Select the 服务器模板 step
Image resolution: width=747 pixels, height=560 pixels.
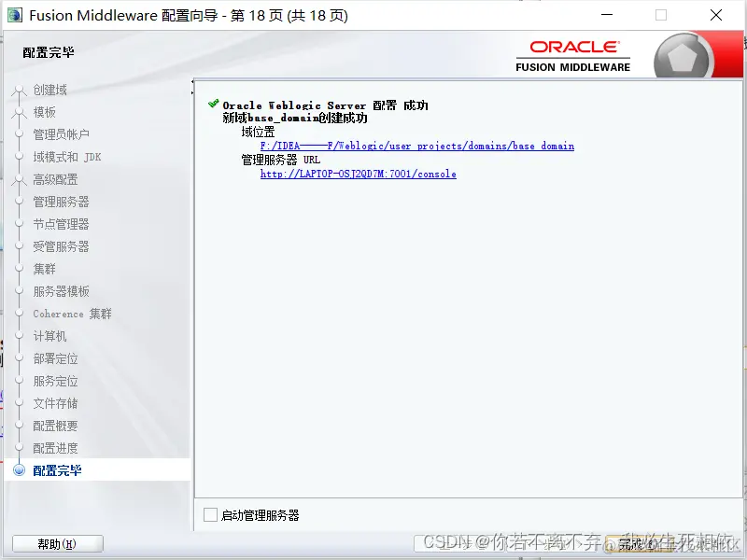click(x=61, y=291)
